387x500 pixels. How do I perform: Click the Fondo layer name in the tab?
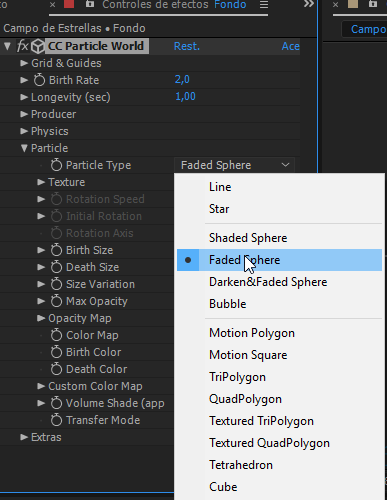(230, 5)
